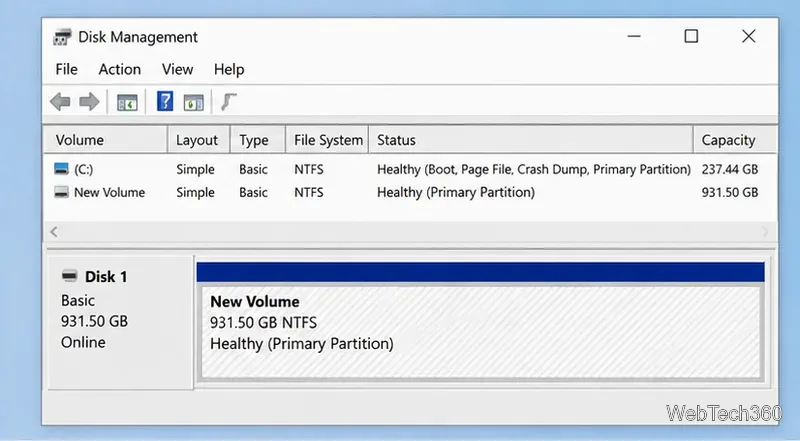
Task: Open the View menu
Action: 178,69
